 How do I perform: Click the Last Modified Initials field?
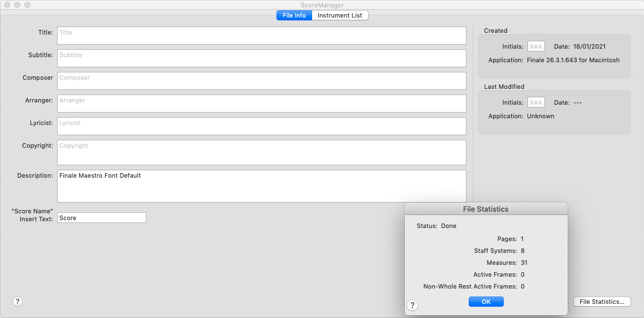pyautogui.click(x=536, y=102)
